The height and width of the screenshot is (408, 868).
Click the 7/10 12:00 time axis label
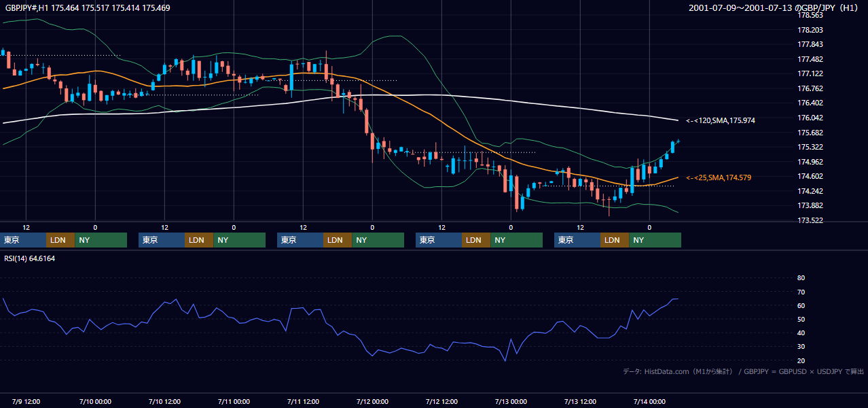[164, 401]
